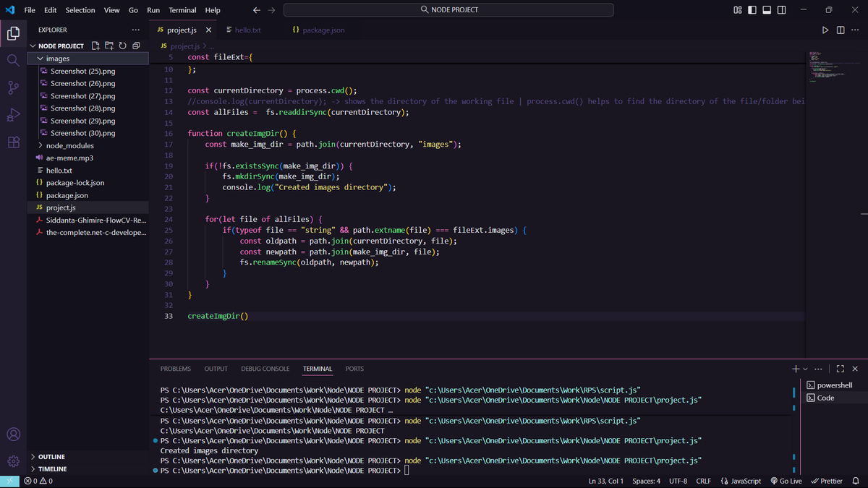Open the terminal launch profile dropdown

click(806, 369)
